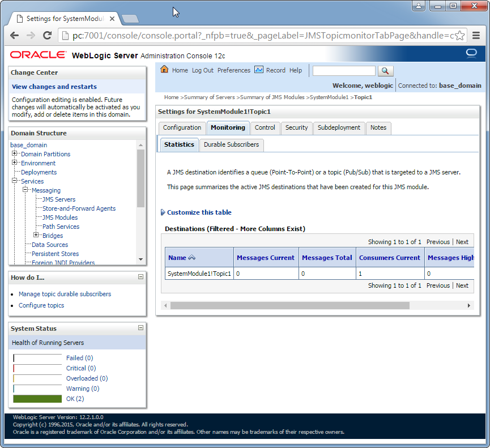Screen dimensions: 490x448
Task: Click the OK (2) health status bar
Action: (x=37, y=399)
